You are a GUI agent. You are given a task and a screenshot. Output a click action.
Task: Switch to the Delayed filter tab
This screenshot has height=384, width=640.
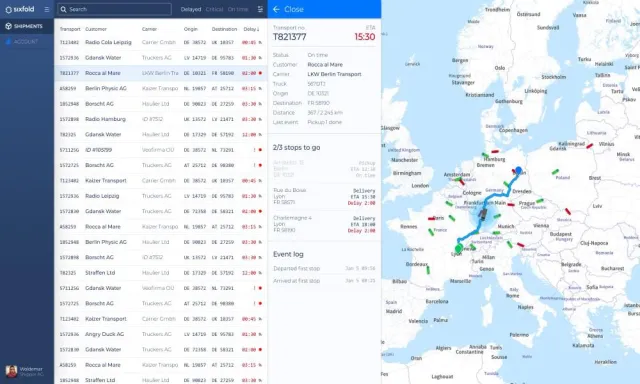(x=191, y=9)
